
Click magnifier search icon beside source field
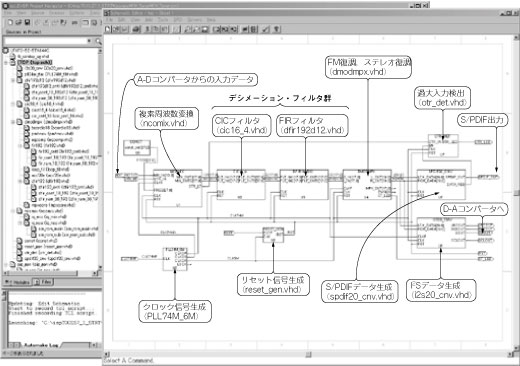[98, 41]
